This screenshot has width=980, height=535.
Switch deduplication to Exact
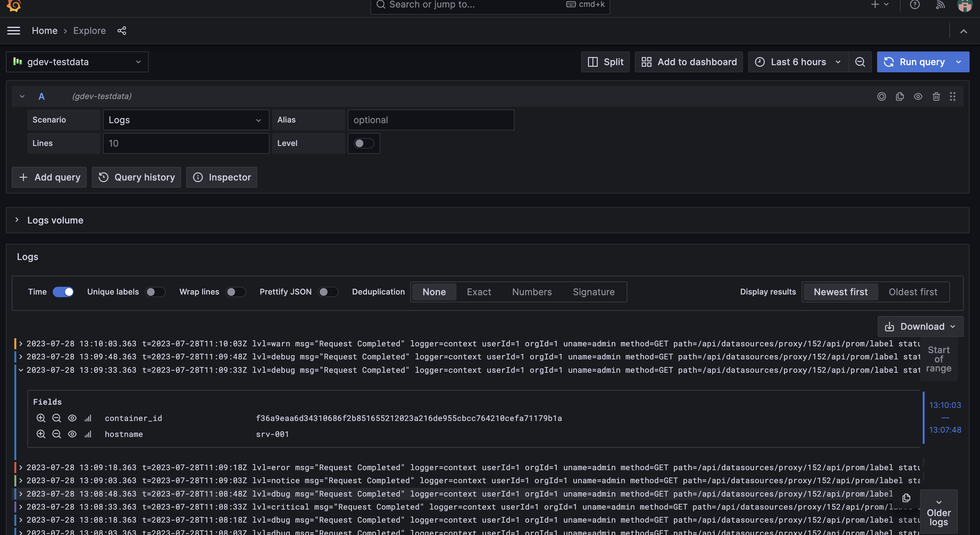pyautogui.click(x=479, y=292)
